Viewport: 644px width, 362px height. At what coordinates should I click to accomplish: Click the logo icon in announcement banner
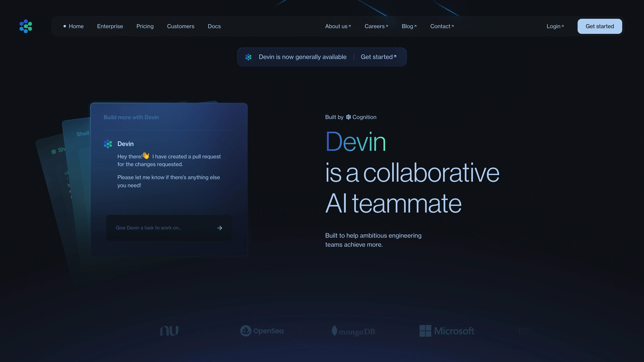click(x=248, y=57)
